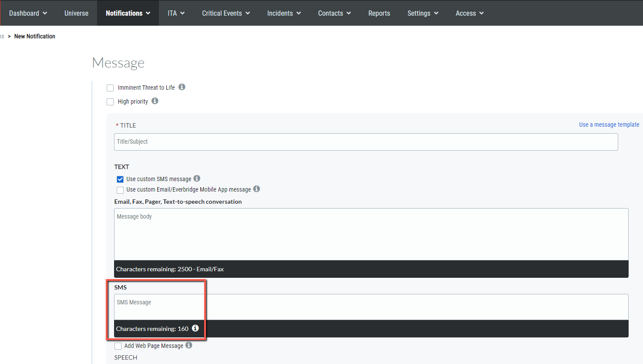Click into the SMS Message text box

click(x=371, y=307)
